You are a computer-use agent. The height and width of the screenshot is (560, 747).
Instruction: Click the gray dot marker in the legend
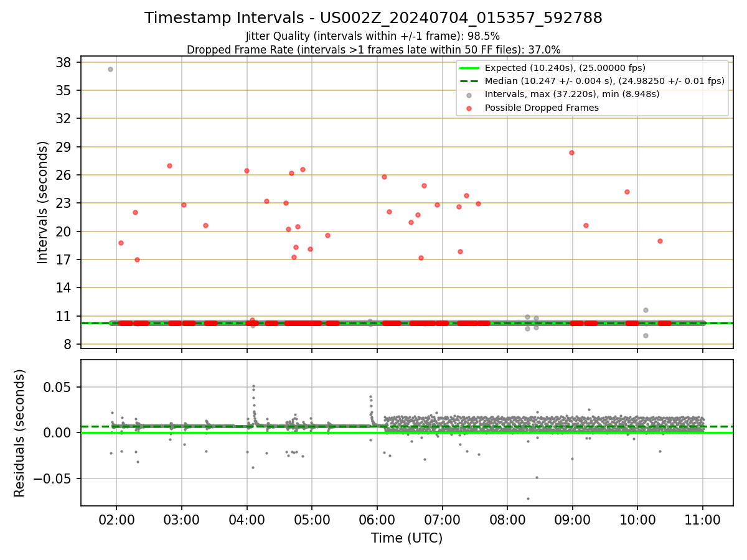point(469,95)
